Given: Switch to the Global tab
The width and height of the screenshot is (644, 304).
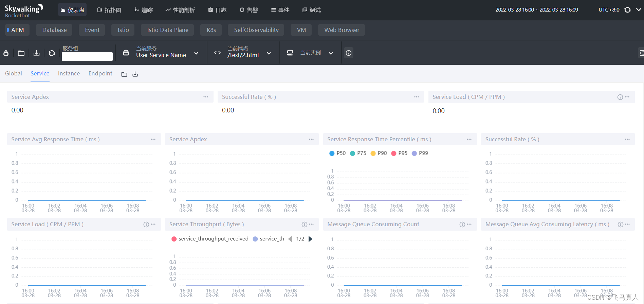Looking at the screenshot, I should pyautogui.click(x=14, y=73).
